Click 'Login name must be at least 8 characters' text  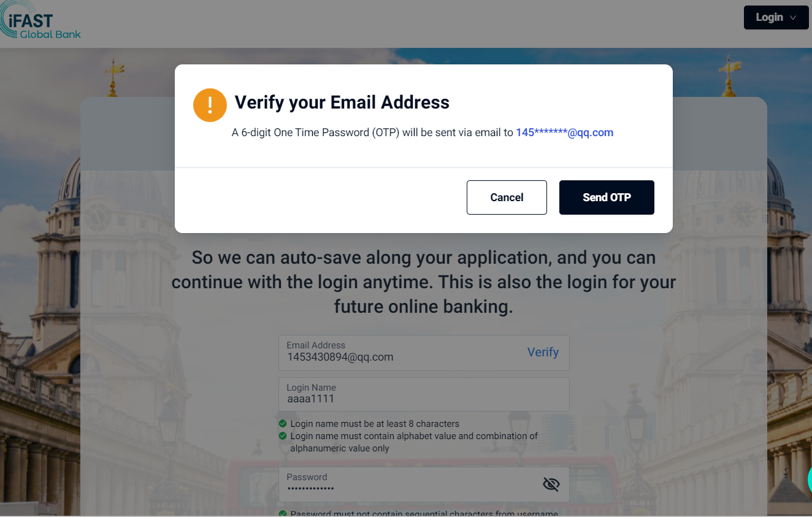pos(375,424)
